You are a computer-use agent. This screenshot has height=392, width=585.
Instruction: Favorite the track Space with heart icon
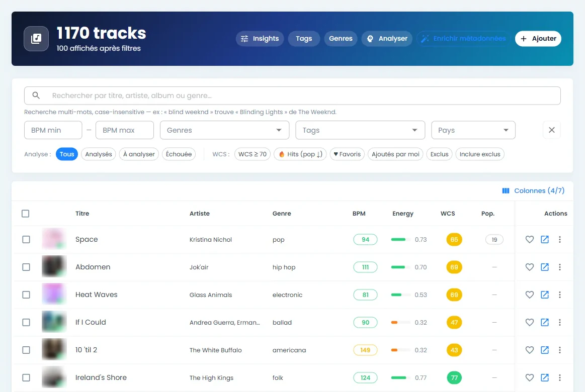[x=529, y=240]
